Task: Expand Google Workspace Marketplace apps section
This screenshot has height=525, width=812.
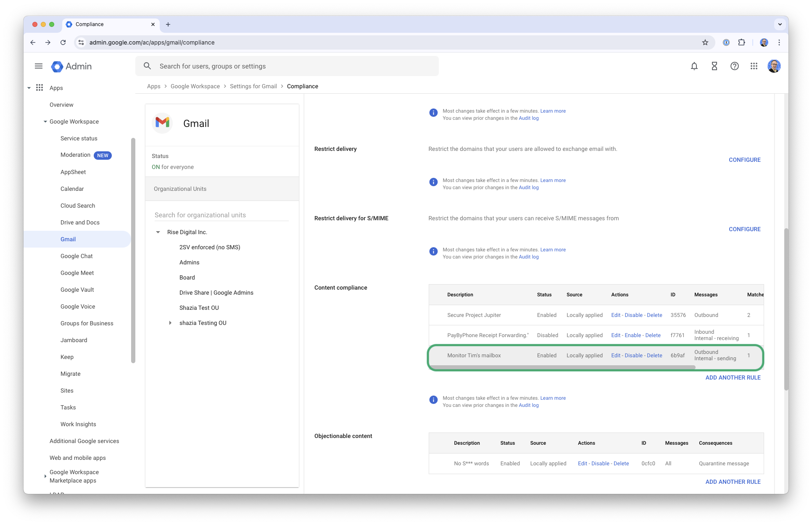Action: coord(45,476)
